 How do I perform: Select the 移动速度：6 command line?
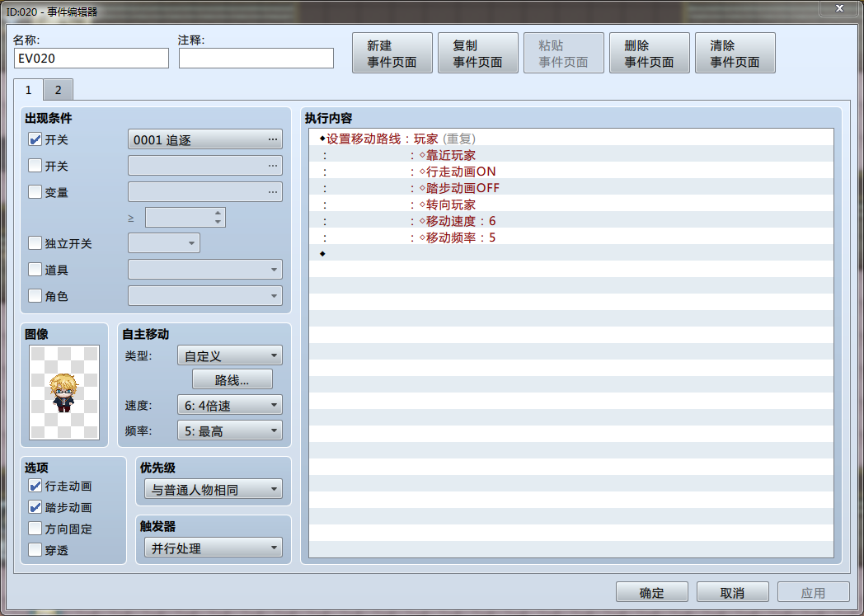coord(571,221)
